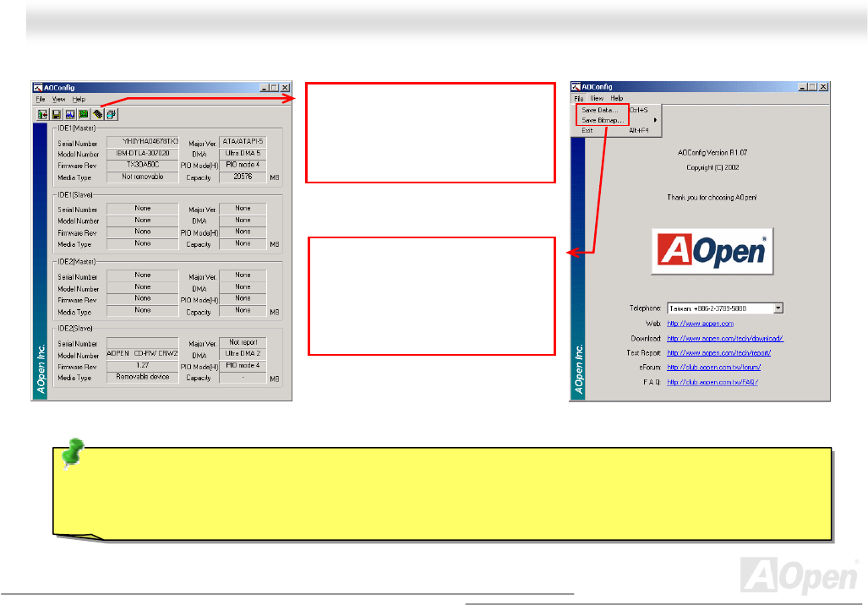Screen dimensions: 868x605
Task: Open Help menu in the right window
Action: click(617, 98)
